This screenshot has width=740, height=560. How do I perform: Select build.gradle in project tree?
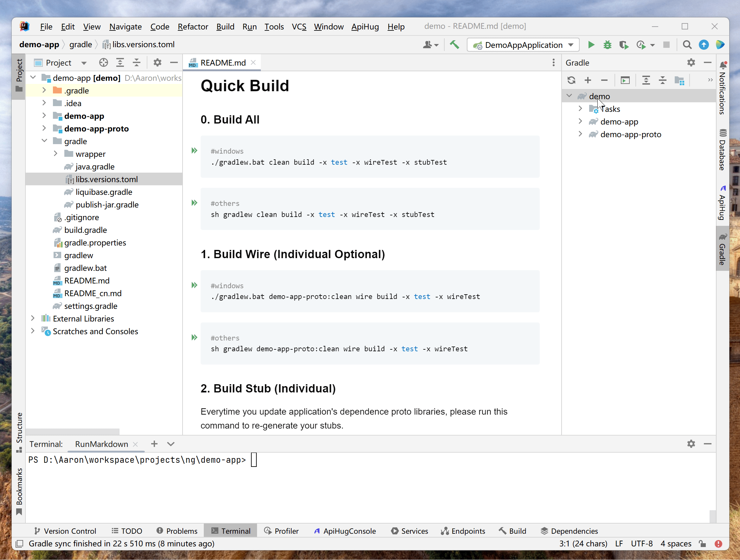[86, 230]
